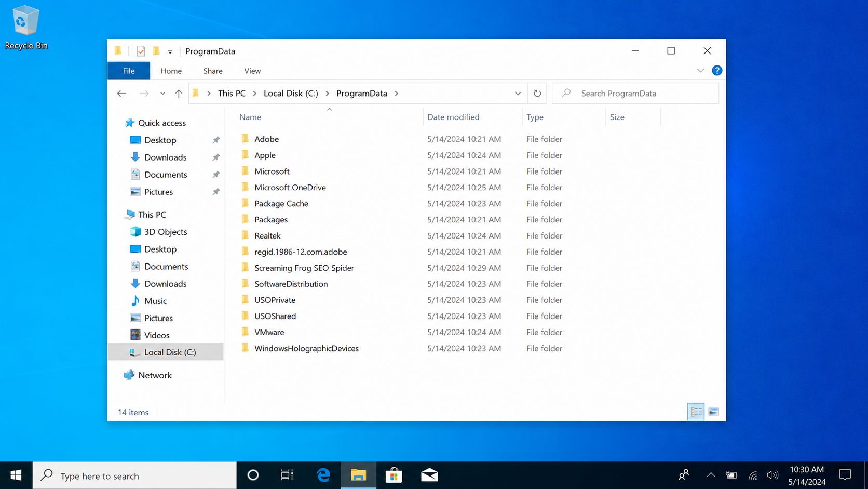This screenshot has width=868, height=489.
Task: Select the Adobe folder icon
Action: pyautogui.click(x=245, y=139)
